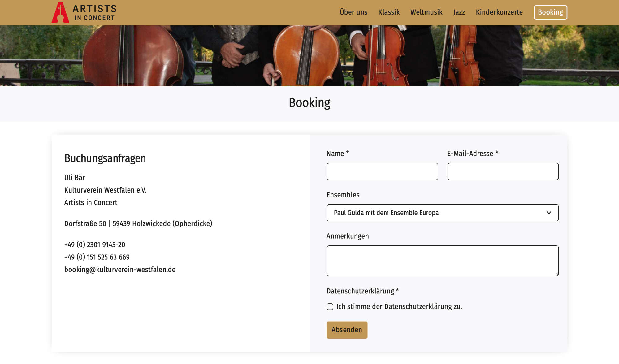Click the phone number ending 9145-20

[95, 245]
